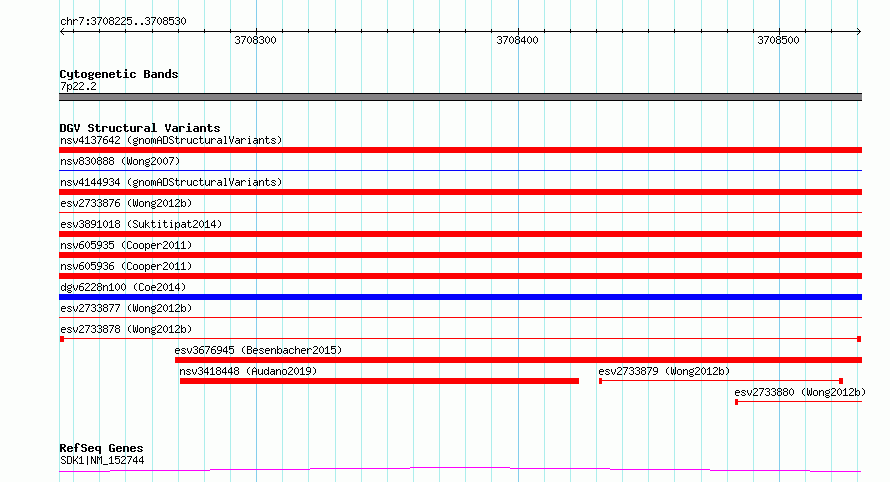Click the left endpoint marker of esv2733880

coord(737,402)
